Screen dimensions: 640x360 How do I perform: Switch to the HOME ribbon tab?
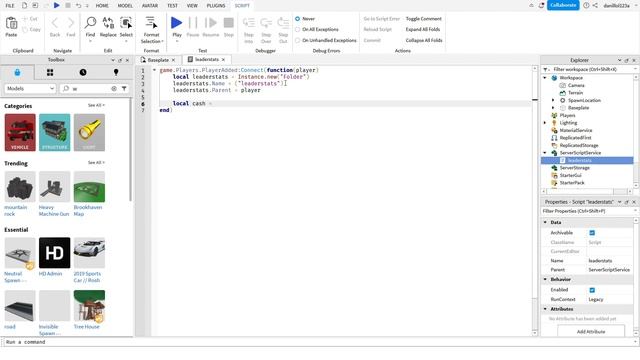(102, 6)
